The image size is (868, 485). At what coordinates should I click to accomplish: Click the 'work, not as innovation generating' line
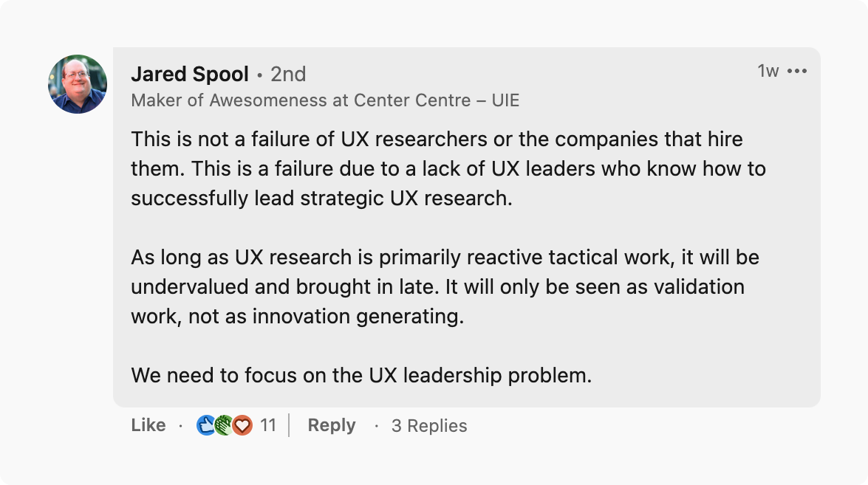pos(297,317)
